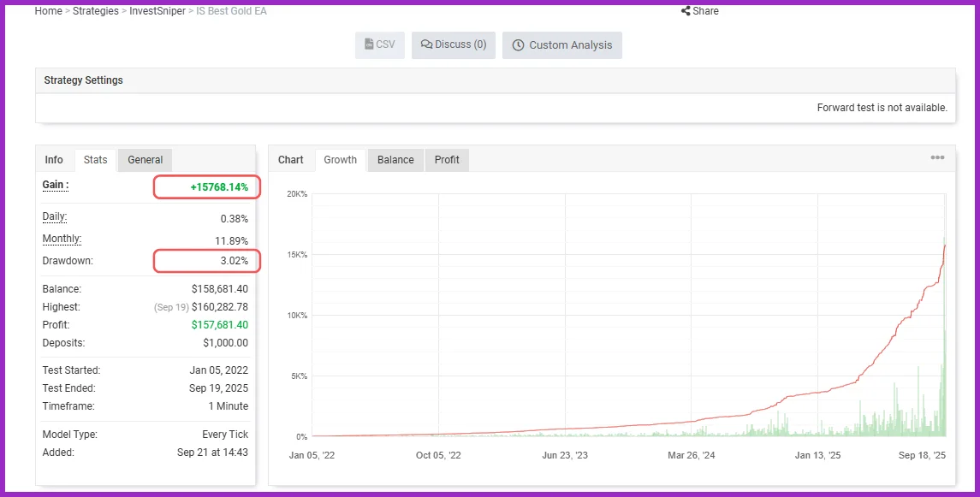Viewport: 980px width, 497px height.
Task: Click the IS Best Gold EA breadcrumb
Action: click(231, 11)
